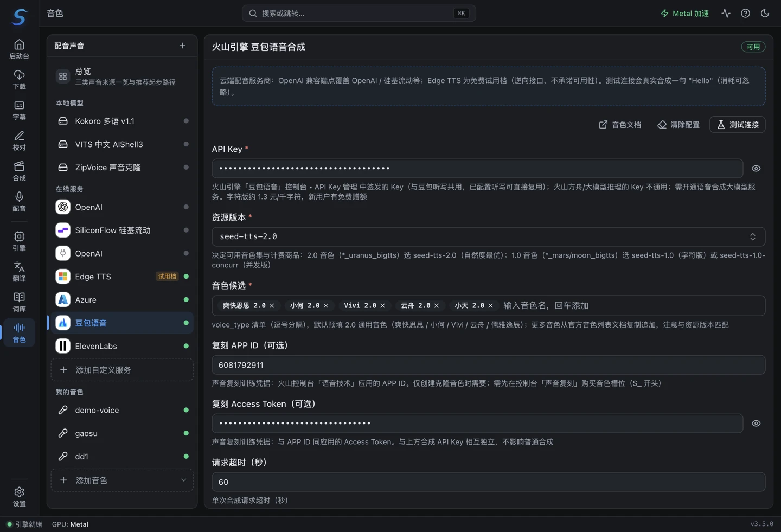781x532 pixels.
Task: Click the 输入音色名 voice name input
Action: point(632,306)
